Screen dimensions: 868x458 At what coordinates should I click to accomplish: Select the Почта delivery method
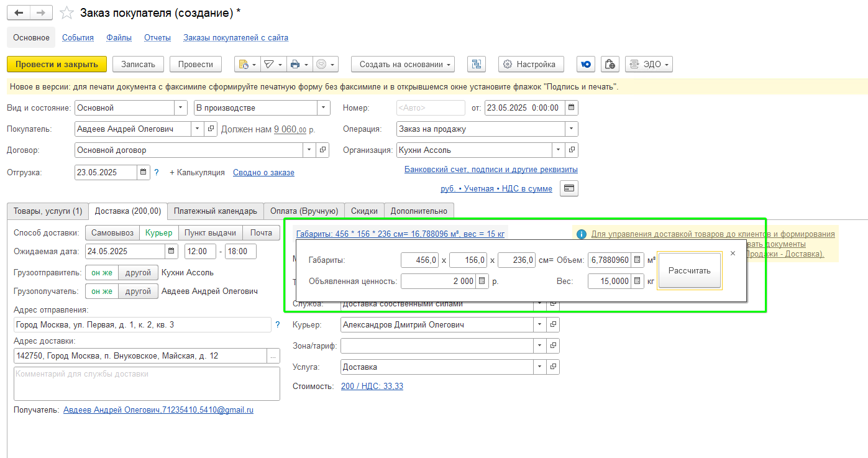(261, 232)
